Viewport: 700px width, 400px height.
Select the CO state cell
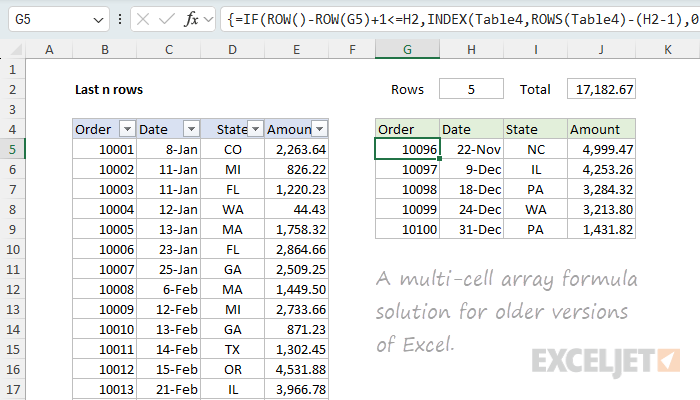[233, 150]
